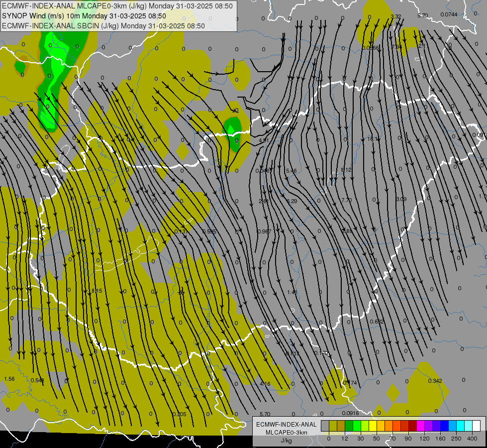
Task: Click the map value 0.632
Action: pyautogui.click(x=377, y=322)
